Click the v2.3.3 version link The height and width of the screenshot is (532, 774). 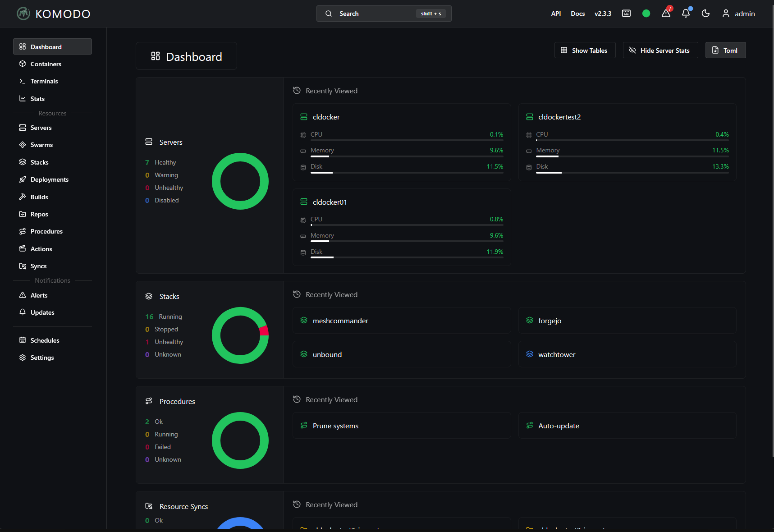point(603,14)
